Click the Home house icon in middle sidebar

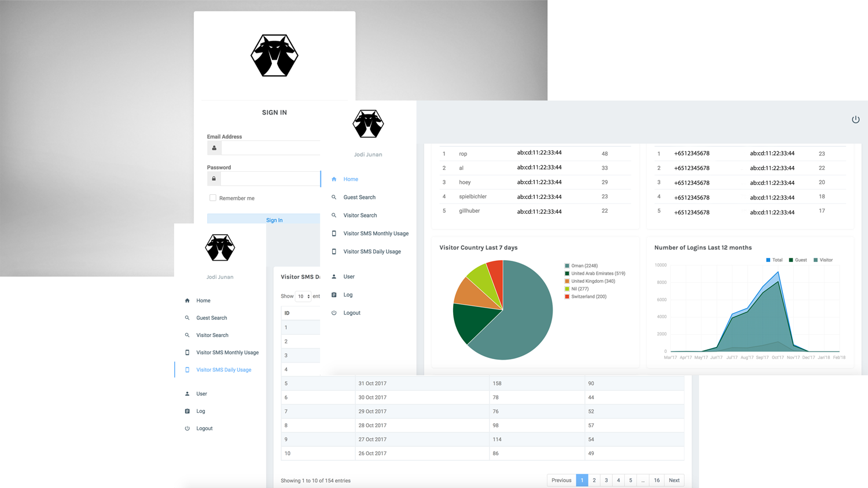[x=334, y=179]
